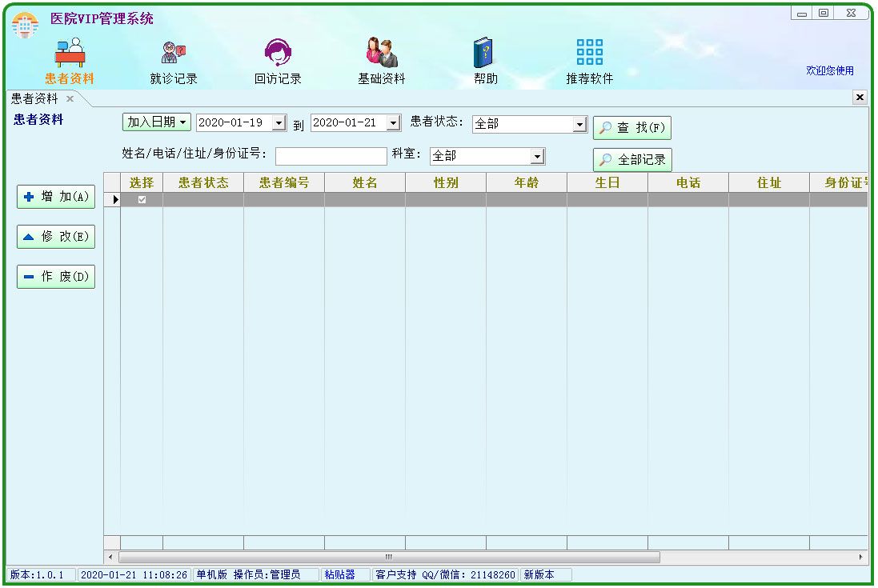
Task: Close the 患者资料 tab with its x
Action: pos(70,98)
